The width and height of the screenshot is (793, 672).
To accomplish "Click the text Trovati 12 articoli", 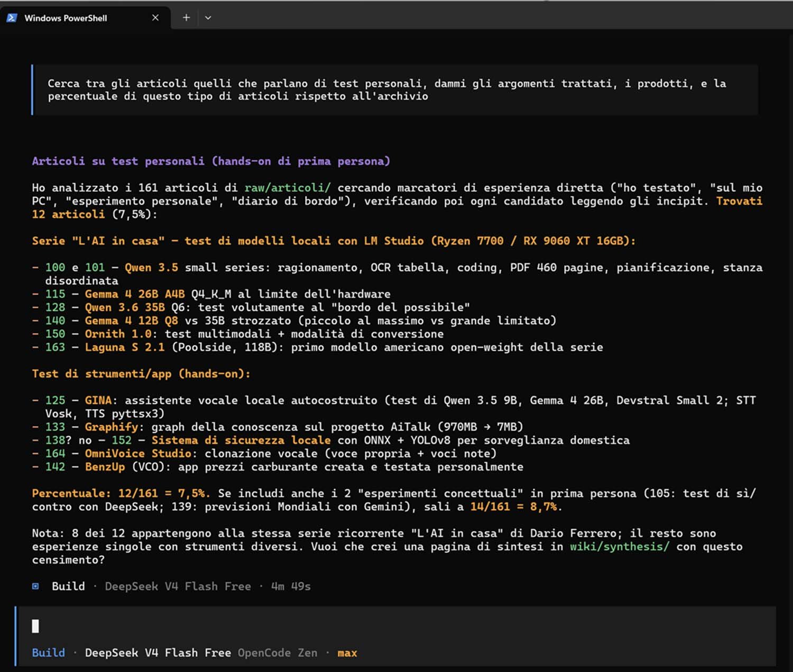I will (x=397, y=207).
